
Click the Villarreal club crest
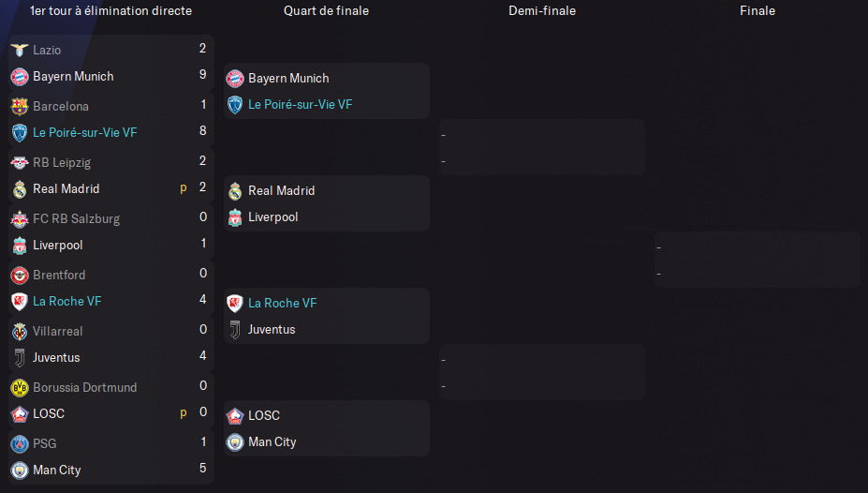coord(19,331)
